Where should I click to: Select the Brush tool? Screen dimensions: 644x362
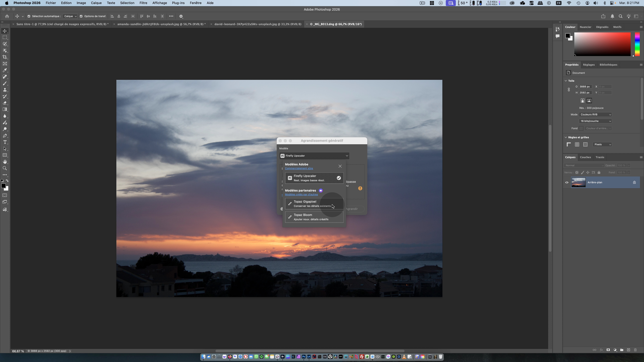pyautogui.click(x=5, y=83)
